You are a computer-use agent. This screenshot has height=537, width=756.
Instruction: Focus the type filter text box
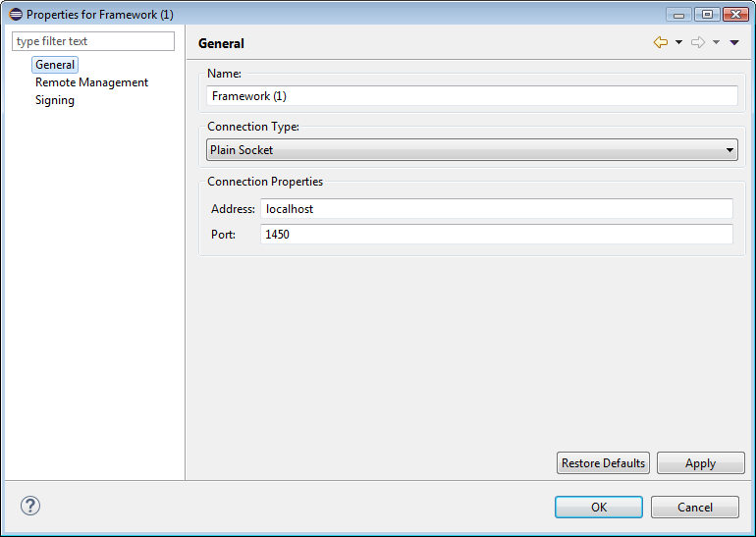click(93, 41)
